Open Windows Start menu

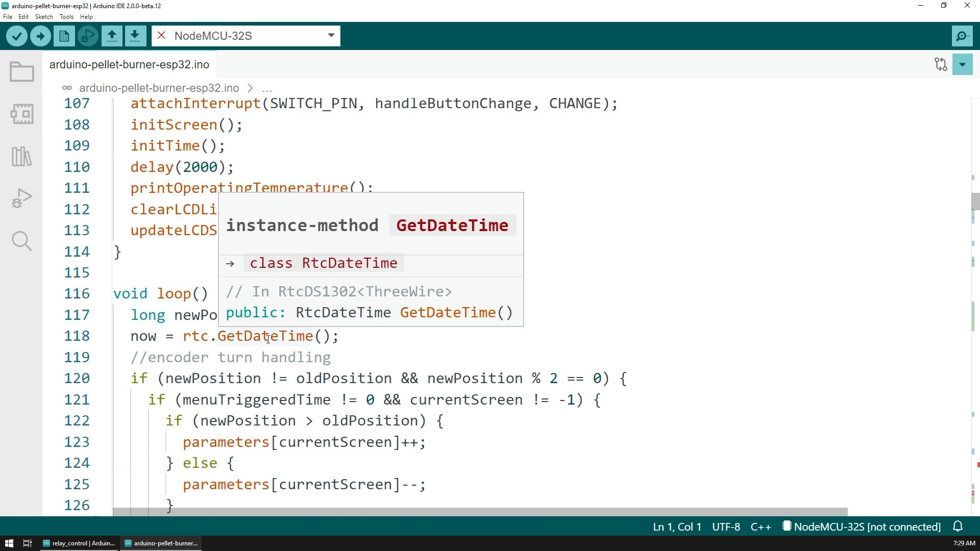[x=9, y=543]
